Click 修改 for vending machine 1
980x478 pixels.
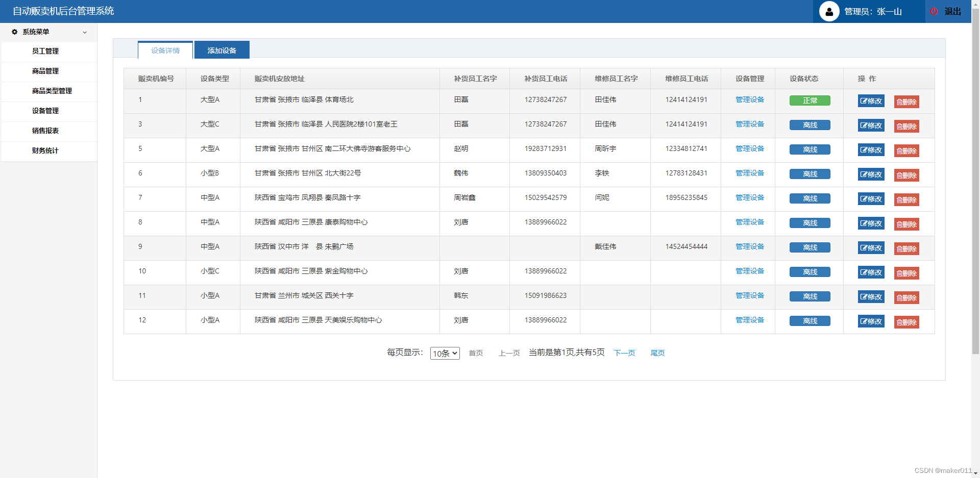point(871,101)
